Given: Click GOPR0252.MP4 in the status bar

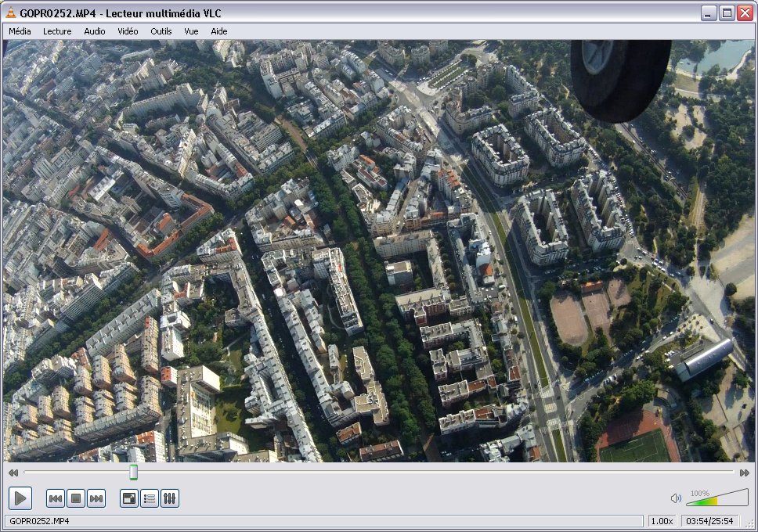Looking at the screenshot, I should pos(39,521).
